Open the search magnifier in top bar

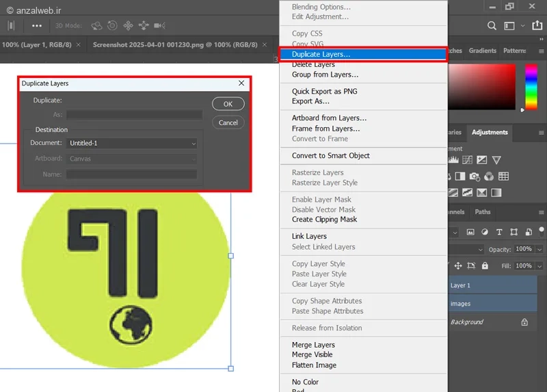pyautogui.click(x=492, y=26)
